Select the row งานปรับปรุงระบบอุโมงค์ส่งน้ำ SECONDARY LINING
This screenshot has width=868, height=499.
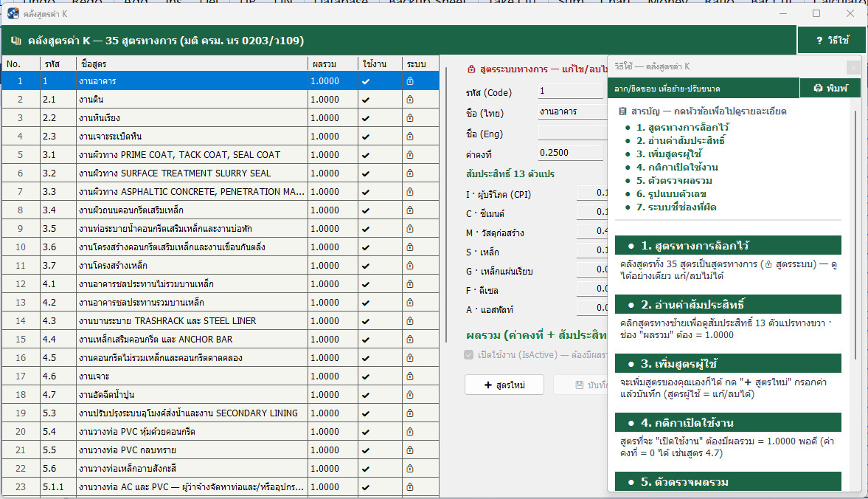[x=221, y=413]
